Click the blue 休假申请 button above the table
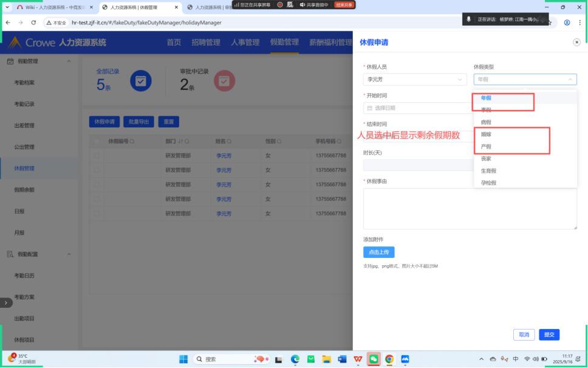588x368 pixels. point(104,122)
